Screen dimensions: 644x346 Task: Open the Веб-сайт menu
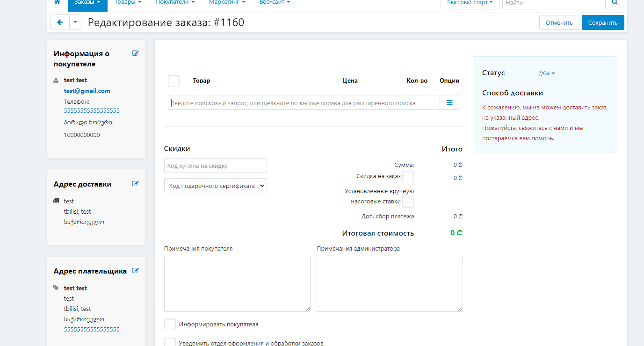(x=275, y=2)
